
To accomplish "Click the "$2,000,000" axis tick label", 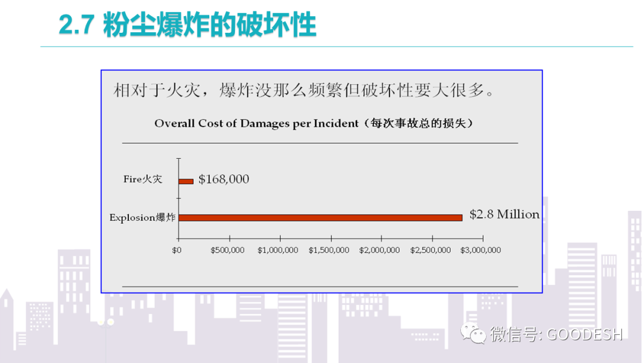I will [x=379, y=250].
